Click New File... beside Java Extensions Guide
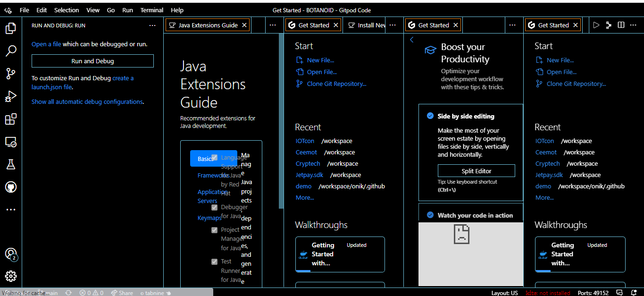This screenshot has width=644, height=296. (x=320, y=60)
